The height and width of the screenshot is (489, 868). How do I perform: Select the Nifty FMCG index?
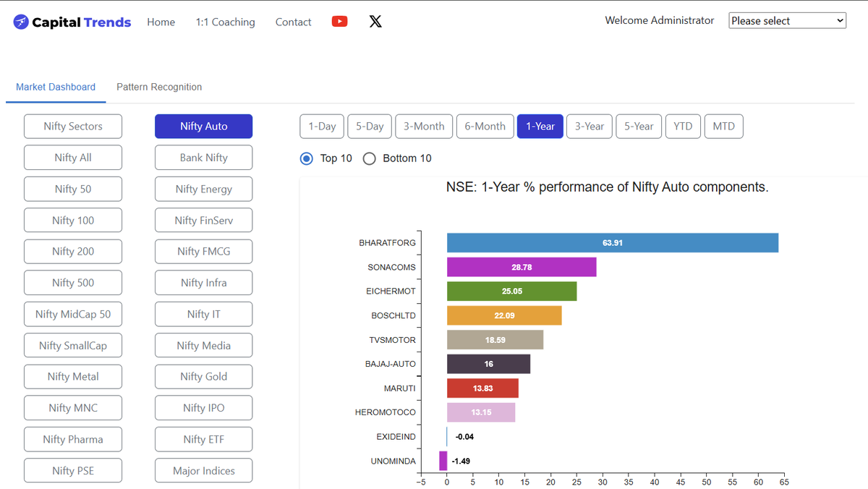(x=203, y=251)
